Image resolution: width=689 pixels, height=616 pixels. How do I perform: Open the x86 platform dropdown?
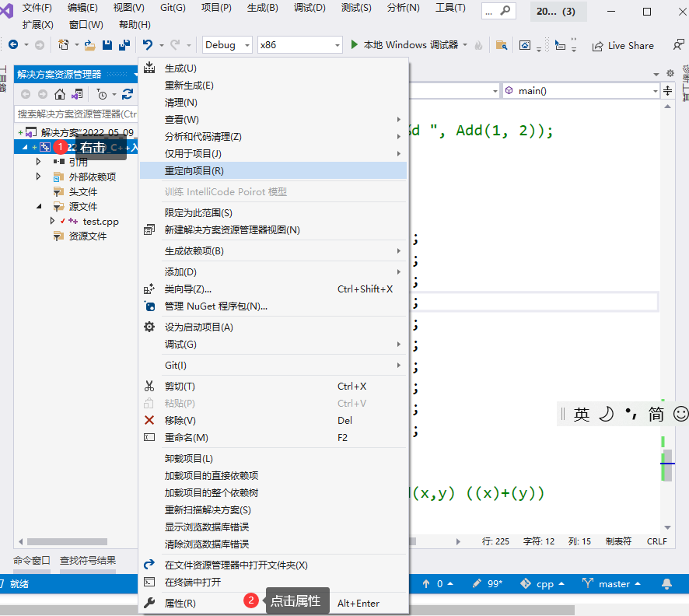(x=299, y=45)
